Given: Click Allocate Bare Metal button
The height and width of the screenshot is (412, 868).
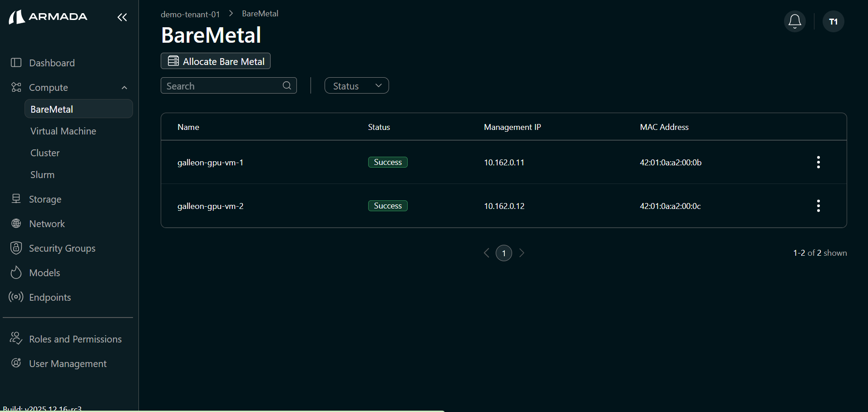Looking at the screenshot, I should (x=216, y=61).
